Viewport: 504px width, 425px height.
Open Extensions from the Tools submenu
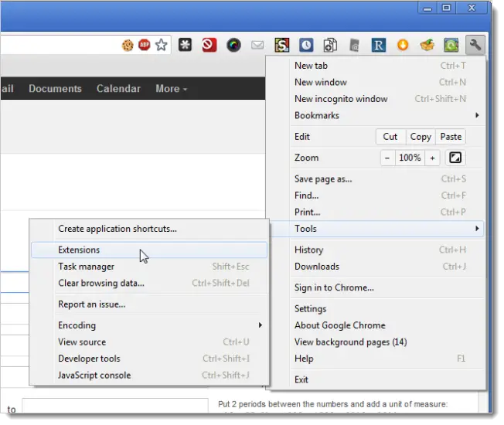(149, 250)
